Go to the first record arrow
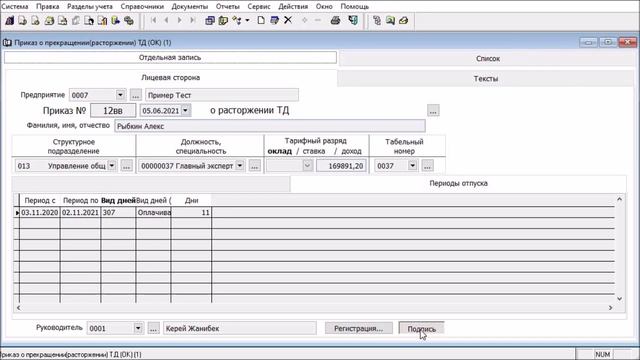This screenshot has height=360, width=640. (153, 20)
